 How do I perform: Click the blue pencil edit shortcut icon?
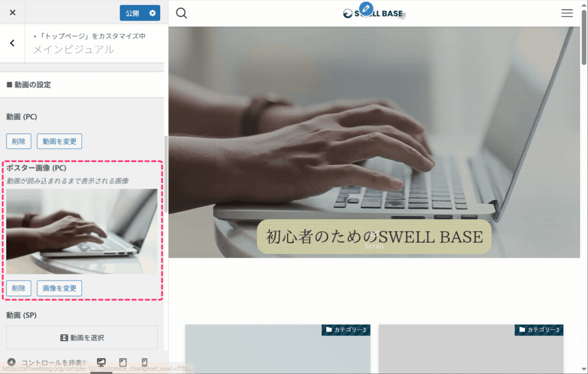click(x=365, y=8)
